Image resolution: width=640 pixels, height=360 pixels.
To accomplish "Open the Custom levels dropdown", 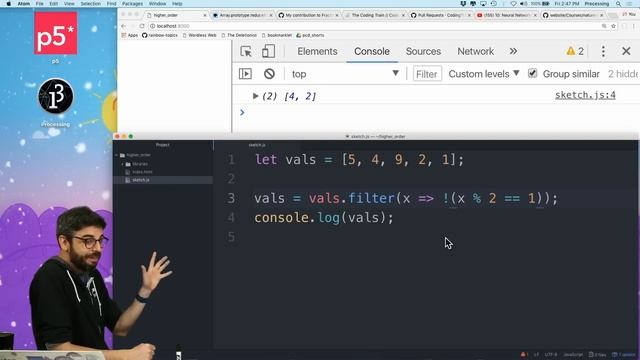I will [x=484, y=74].
